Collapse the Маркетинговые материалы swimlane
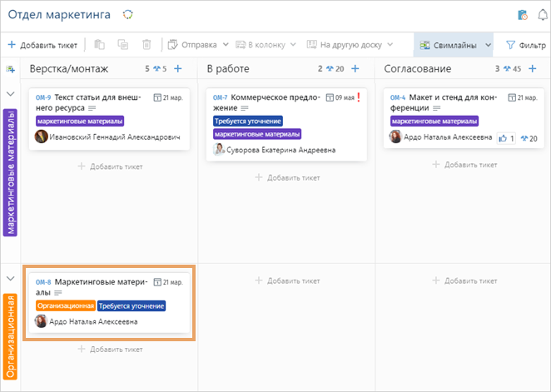Viewport: 551px width, 392px height. (x=11, y=94)
